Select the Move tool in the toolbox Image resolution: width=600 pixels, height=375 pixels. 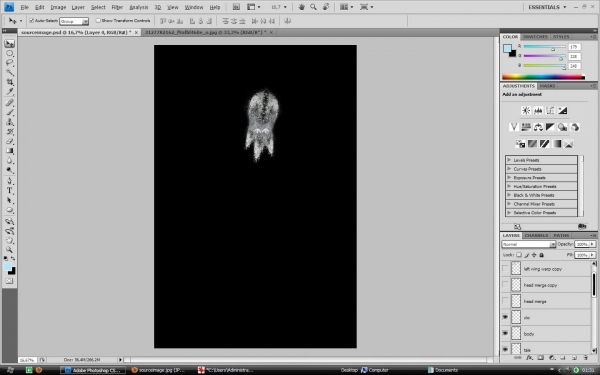click(x=10, y=43)
